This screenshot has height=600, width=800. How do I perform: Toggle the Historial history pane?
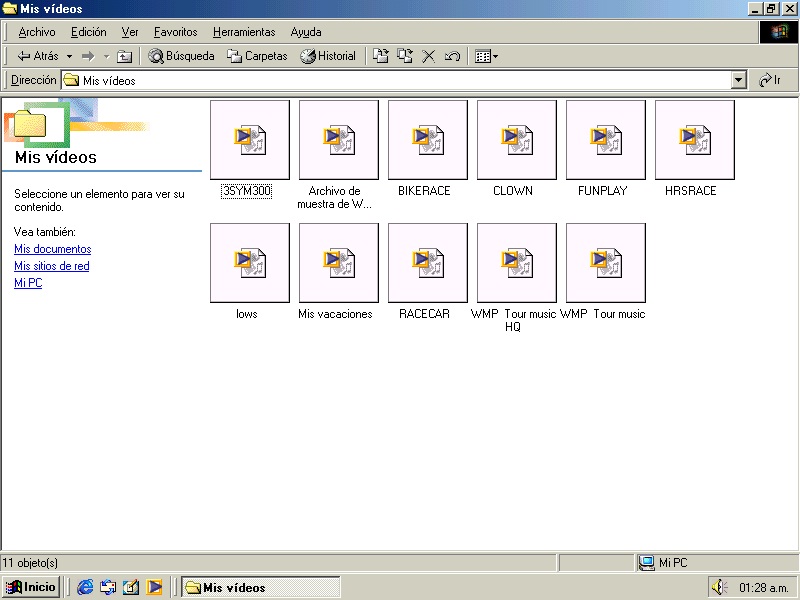[x=328, y=57]
